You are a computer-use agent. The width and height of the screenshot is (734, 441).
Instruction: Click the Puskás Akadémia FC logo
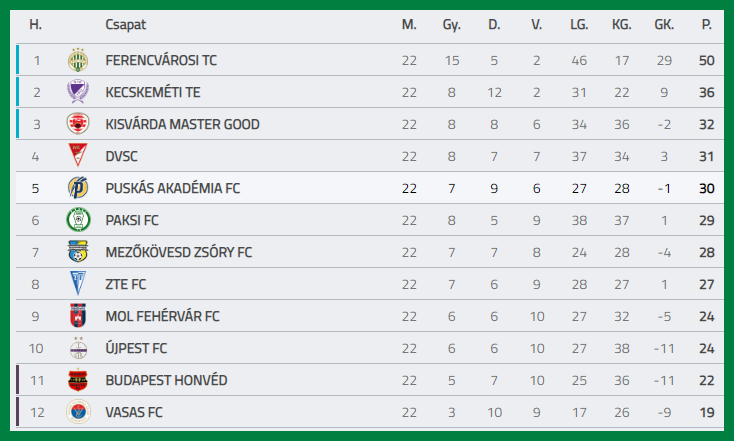pyautogui.click(x=78, y=188)
